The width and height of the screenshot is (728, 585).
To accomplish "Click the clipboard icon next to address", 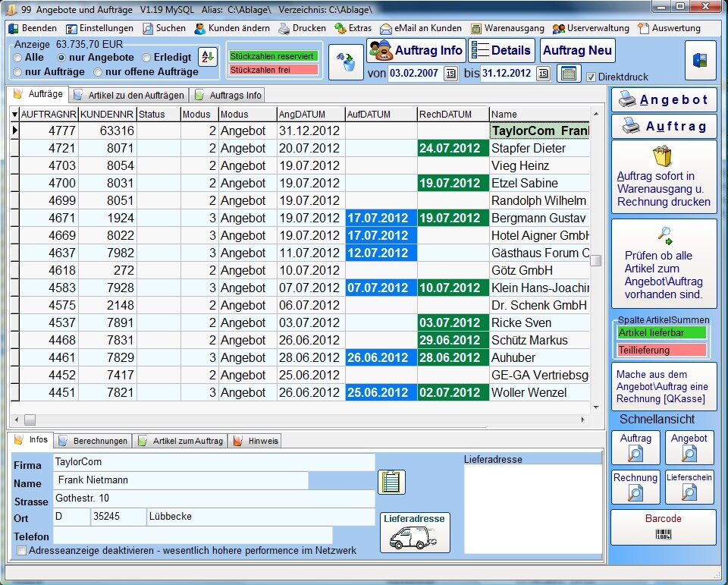I will [x=391, y=482].
